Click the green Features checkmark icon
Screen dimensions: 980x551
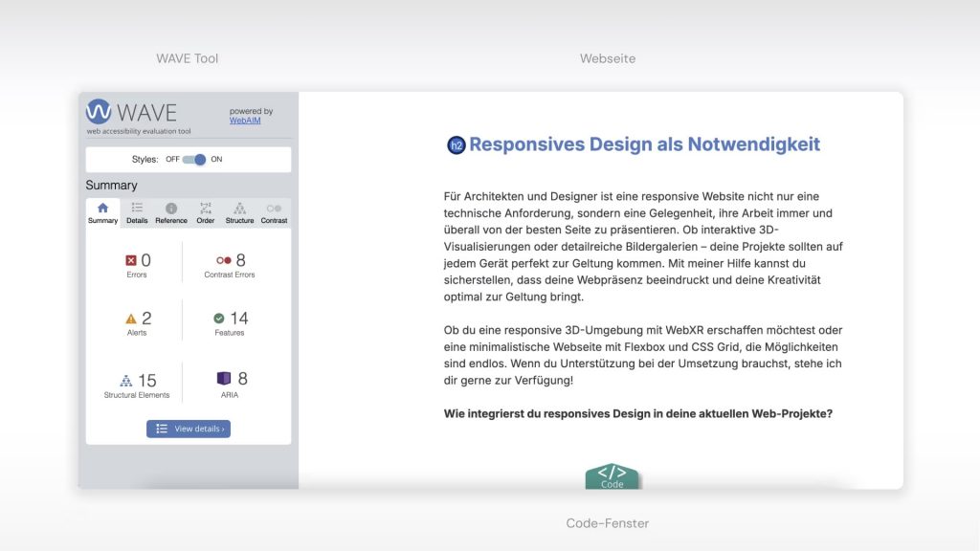click(x=219, y=319)
